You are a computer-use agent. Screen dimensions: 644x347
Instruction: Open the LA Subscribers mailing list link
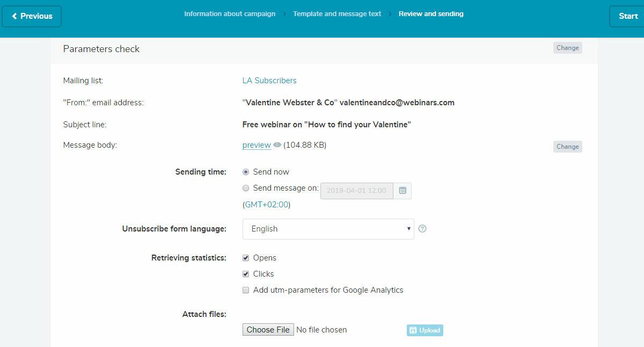tap(269, 80)
